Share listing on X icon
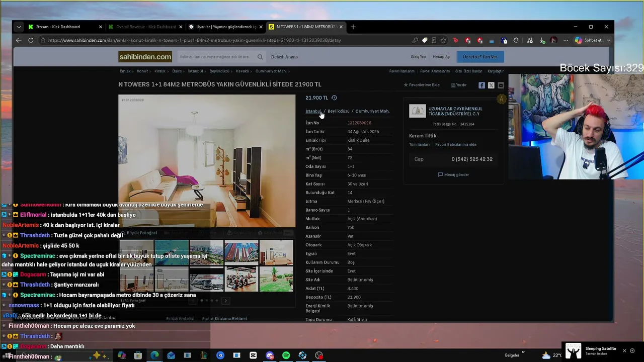The height and width of the screenshot is (362, 644). pos(491,85)
